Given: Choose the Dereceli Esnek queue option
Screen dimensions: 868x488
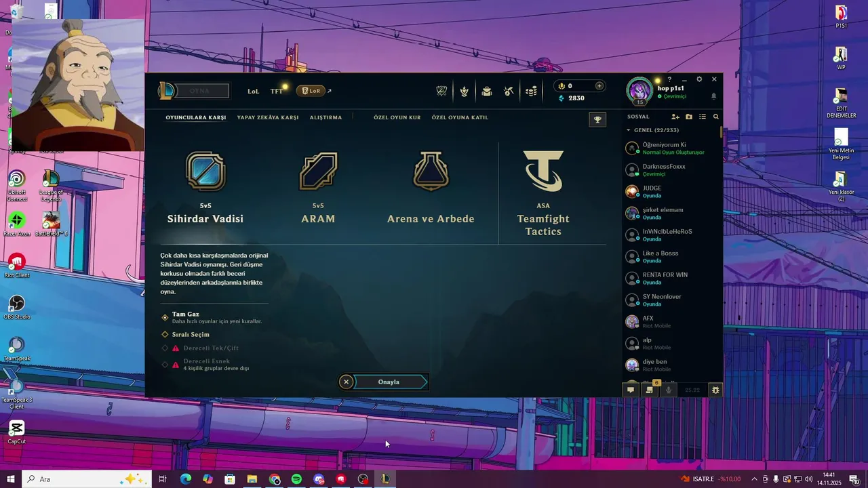Looking at the screenshot, I should tap(205, 365).
